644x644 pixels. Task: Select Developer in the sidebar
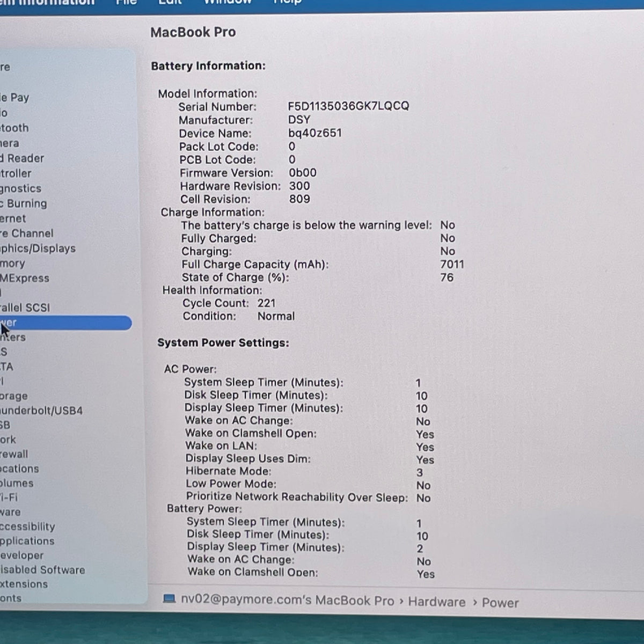pos(22,555)
